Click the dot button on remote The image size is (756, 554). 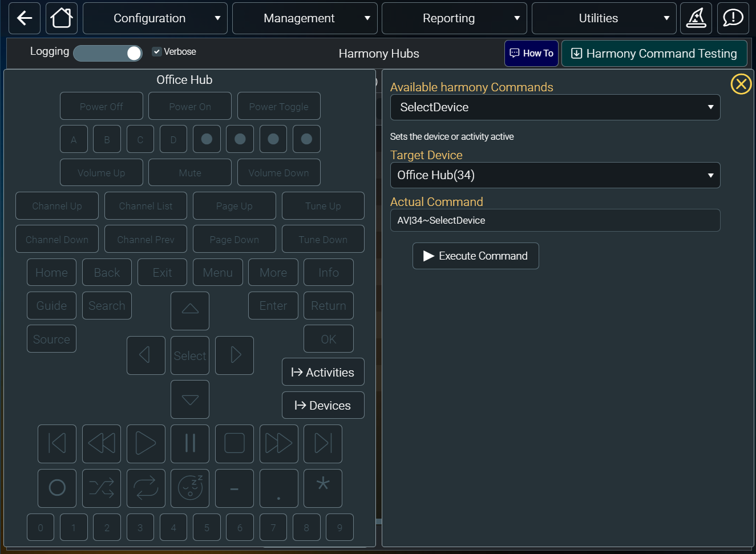tap(279, 488)
